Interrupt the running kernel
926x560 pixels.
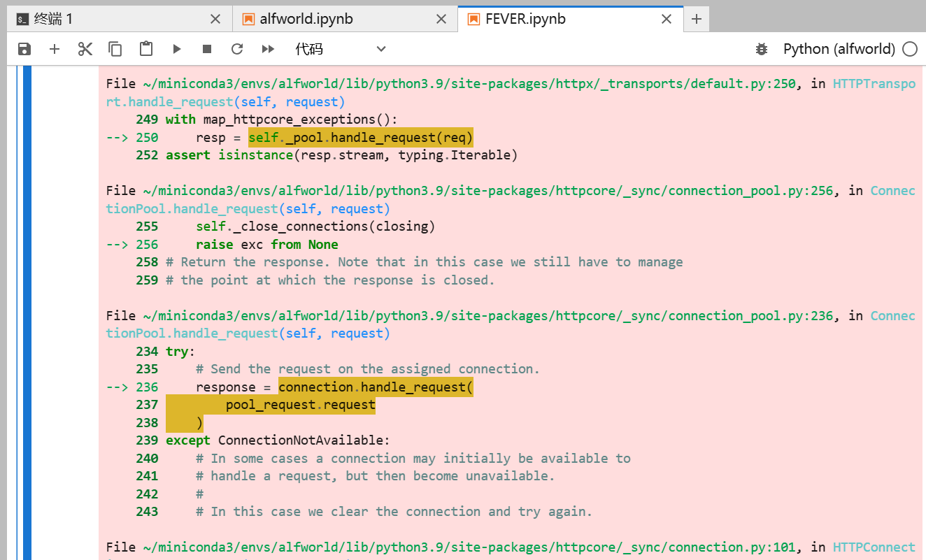coord(206,49)
